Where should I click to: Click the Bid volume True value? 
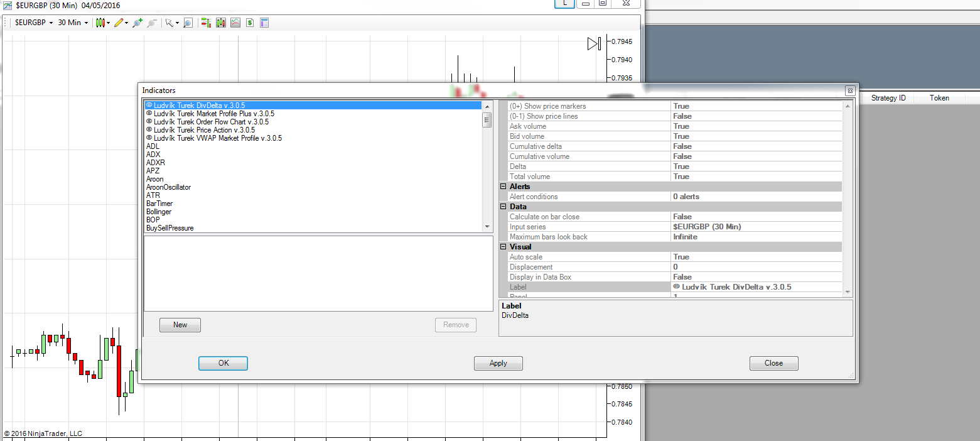757,136
